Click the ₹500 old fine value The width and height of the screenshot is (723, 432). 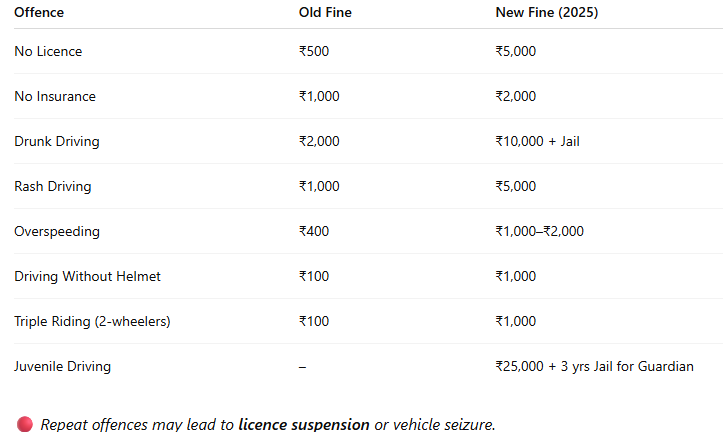(314, 51)
